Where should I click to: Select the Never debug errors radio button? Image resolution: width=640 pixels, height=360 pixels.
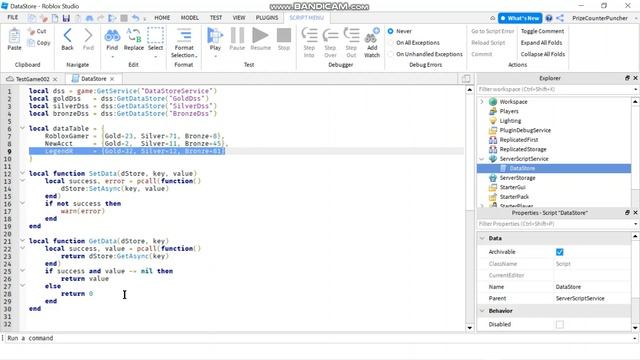(x=391, y=31)
